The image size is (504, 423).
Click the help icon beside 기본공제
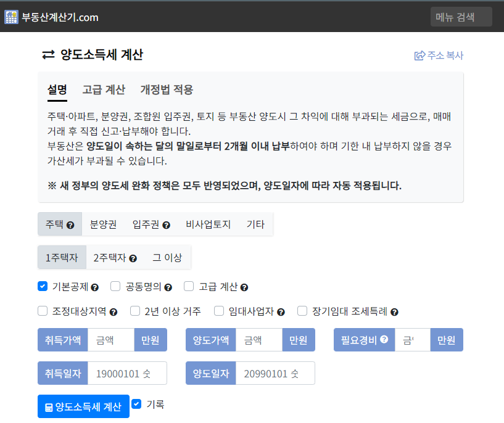[x=95, y=287]
